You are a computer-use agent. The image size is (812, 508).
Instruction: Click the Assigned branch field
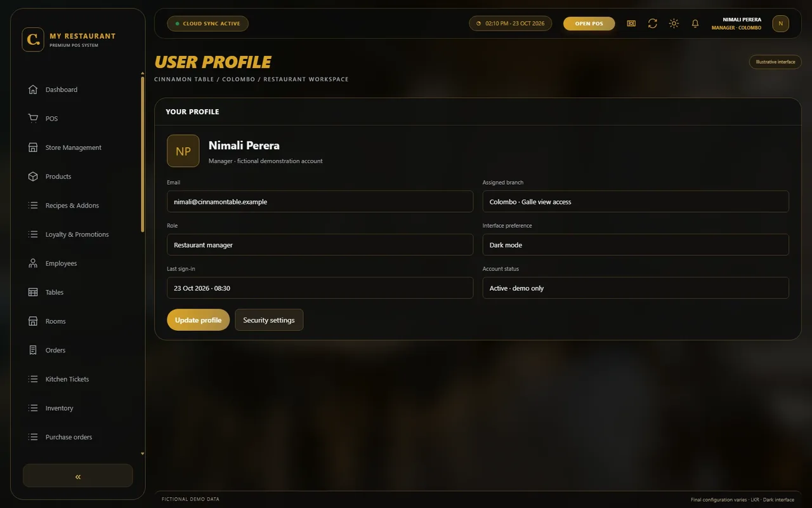636,201
